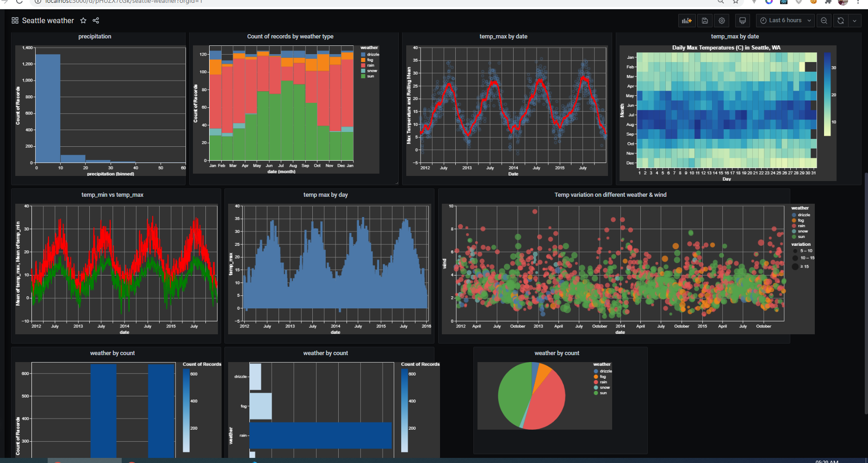This screenshot has height=463, width=868.
Task: Star the Seattle weather dashboard
Action: pos(83,20)
